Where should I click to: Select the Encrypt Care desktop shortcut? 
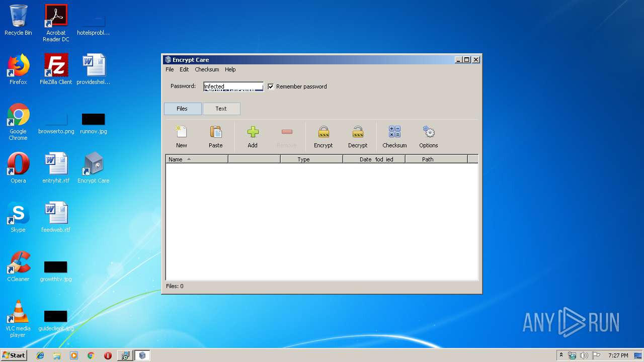[94, 168]
